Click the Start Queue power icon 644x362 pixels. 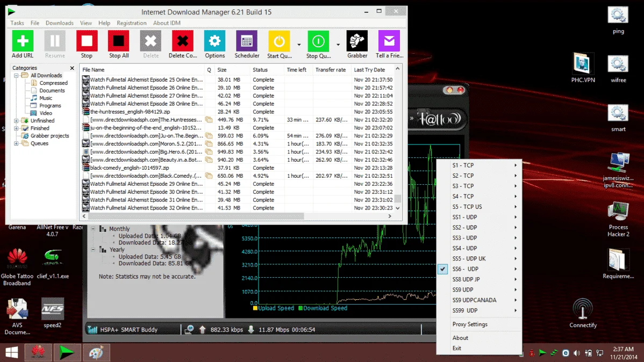point(279,41)
